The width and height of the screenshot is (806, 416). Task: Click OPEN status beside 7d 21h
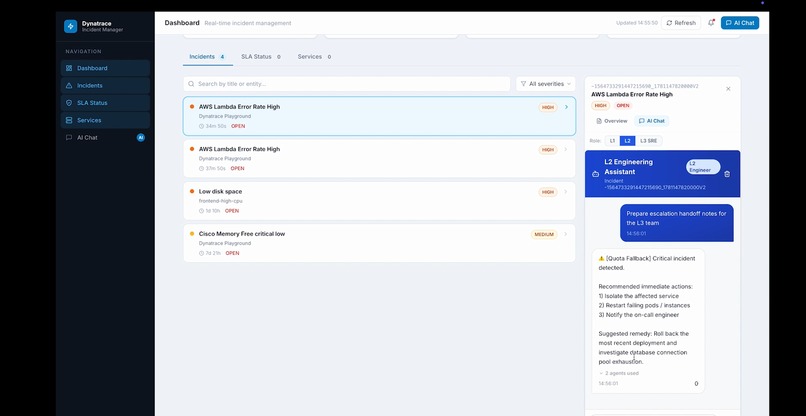pyautogui.click(x=232, y=253)
